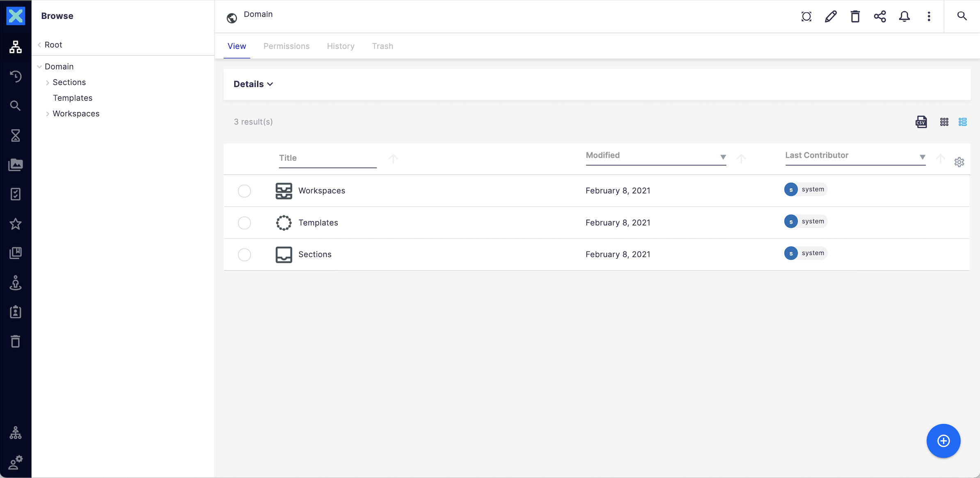The image size is (980, 478).
Task: Open the Collections icon
Action: [16, 253]
